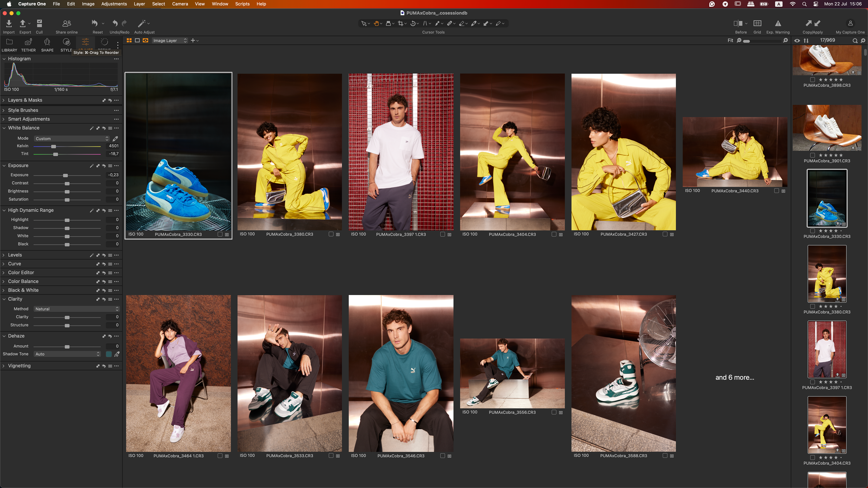Pick white balance with eyedropper icon
This screenshot has width=868, height=488.
click(115, 138)
